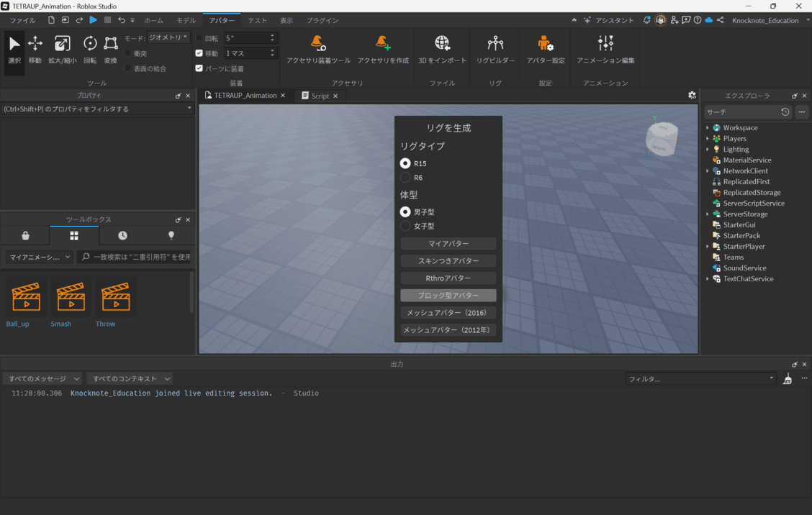Open viewport settings gear icon

pyautogui.click(x=692, y=95)
